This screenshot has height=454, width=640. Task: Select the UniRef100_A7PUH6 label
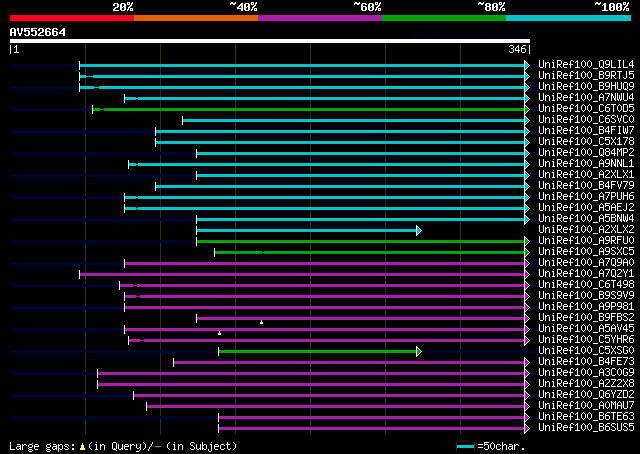click(586, 197)
